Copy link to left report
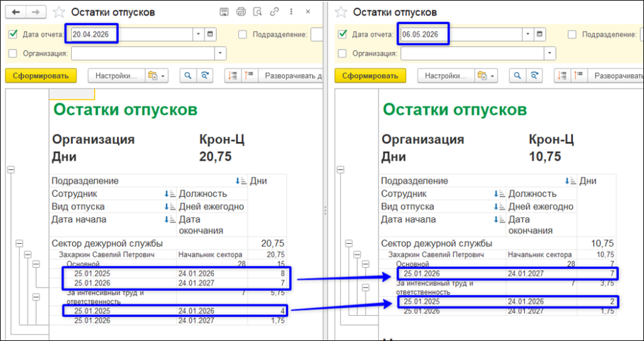 tap(274, 12)
